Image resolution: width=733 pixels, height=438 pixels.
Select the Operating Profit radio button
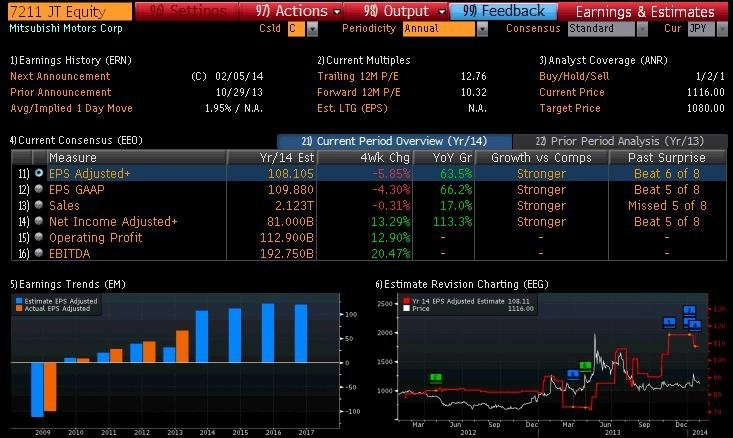click(x=39, y=237)
